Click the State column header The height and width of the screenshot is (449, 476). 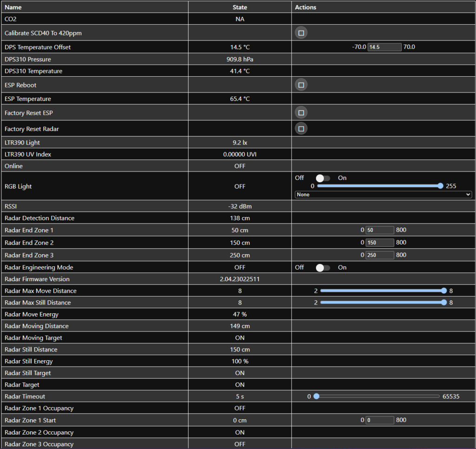coord(240,7)
